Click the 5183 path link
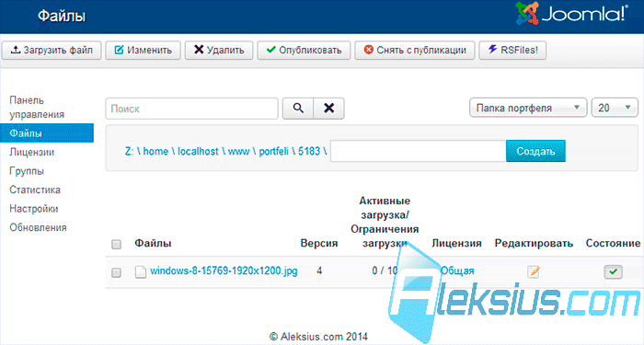 click(309, 151)
